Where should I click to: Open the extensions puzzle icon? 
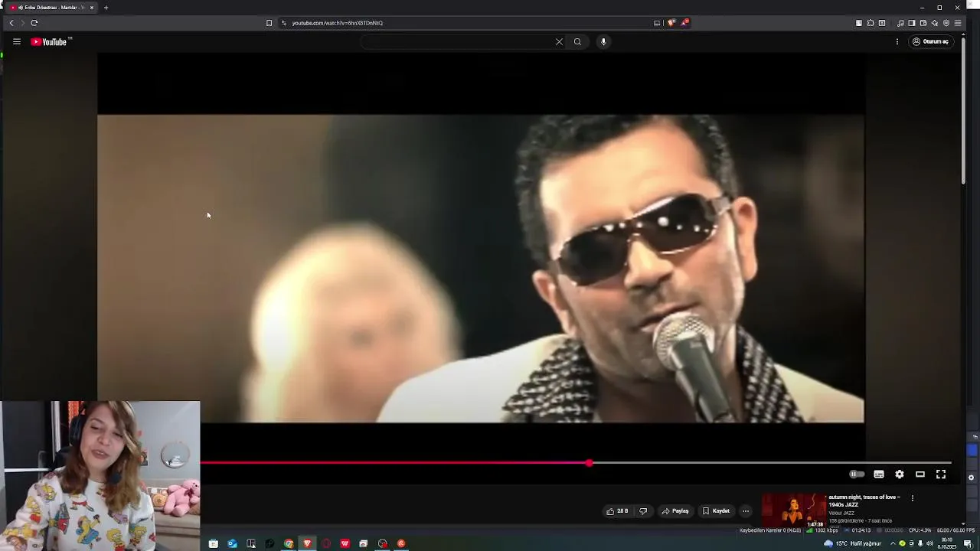click(x=871, y=23)
